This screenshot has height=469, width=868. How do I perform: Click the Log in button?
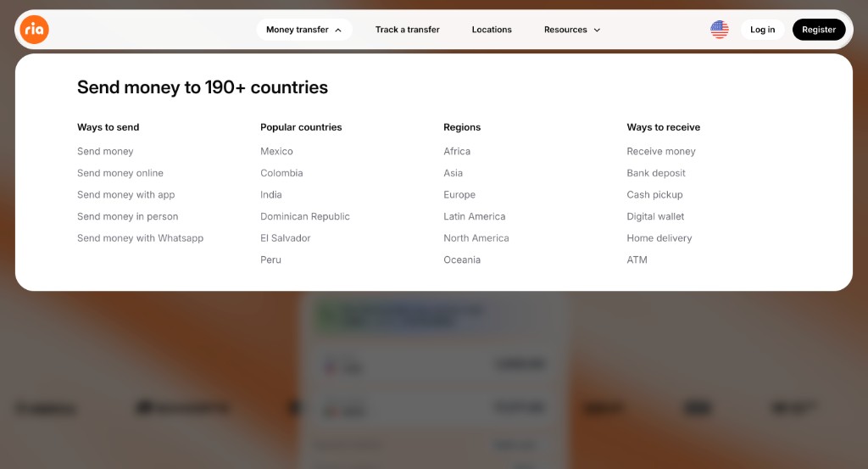tap(762, 30)
